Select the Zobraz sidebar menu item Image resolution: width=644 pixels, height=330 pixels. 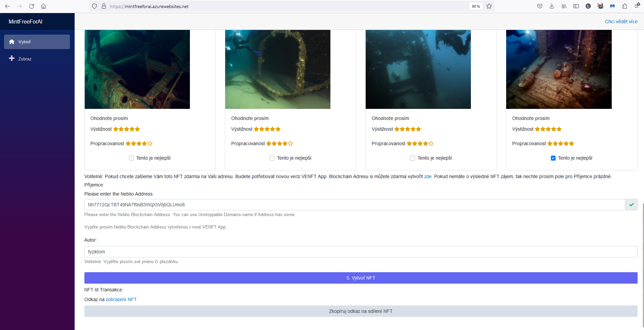tap(37, 58)
